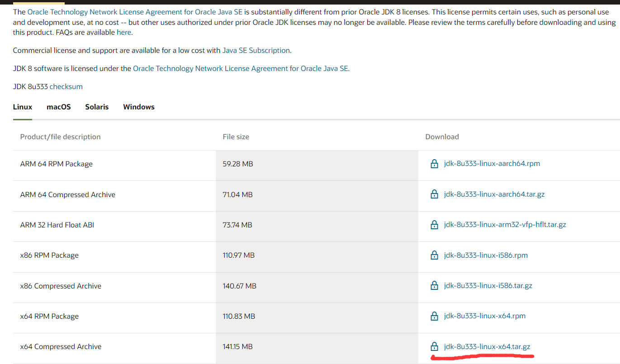The image size is (620, 364).
Task: Click the 'File size' column header
Action: (x=236, y=137)
